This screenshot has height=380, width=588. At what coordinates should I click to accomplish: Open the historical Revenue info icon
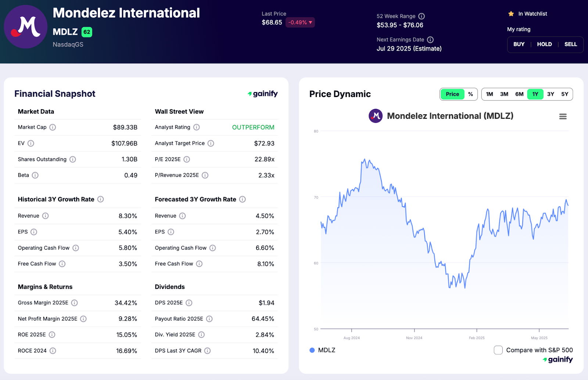tap(45, 216)
